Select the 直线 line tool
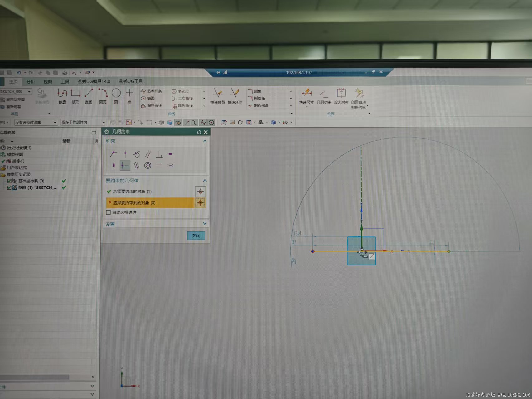Image resolution: width=532 pixels, height=399 pixels. point(89,96)
